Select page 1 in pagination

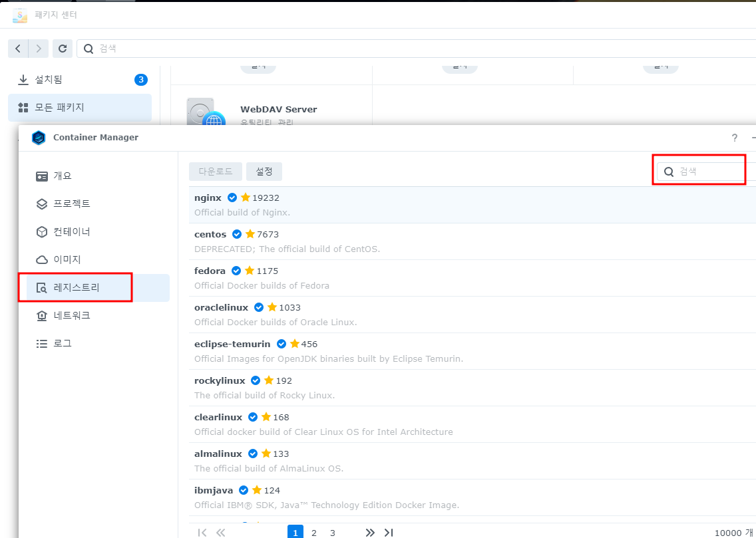click(295, 532)
